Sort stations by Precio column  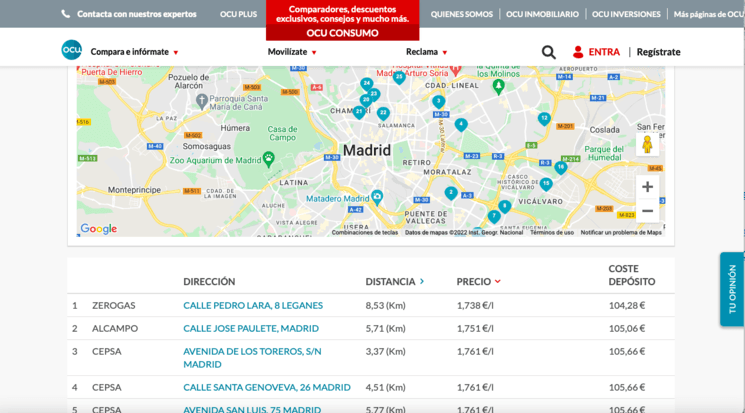[478, 282]
